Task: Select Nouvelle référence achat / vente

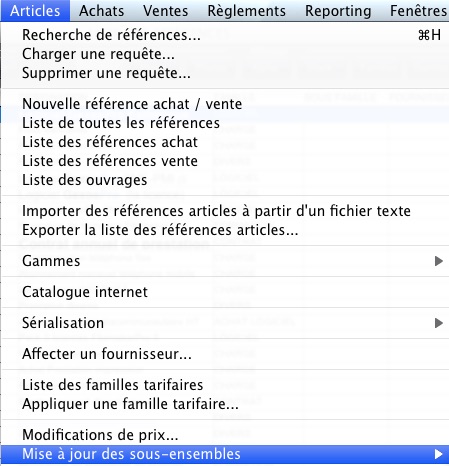Action: click(225, 104)
